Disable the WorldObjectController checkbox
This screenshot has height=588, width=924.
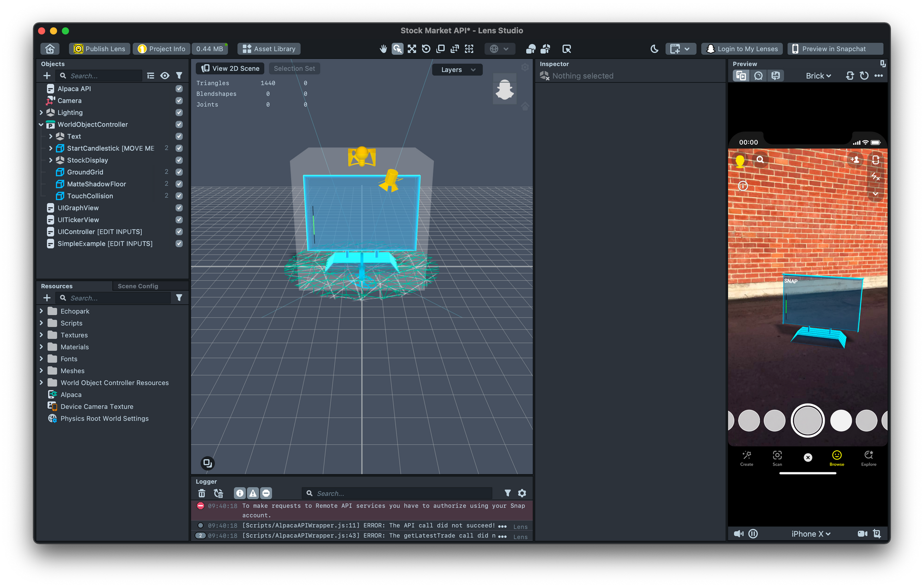[179, 124]
